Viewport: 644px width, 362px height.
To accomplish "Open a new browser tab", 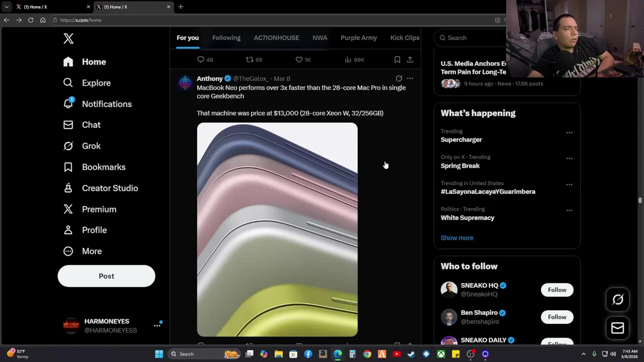I will (181, 7).
